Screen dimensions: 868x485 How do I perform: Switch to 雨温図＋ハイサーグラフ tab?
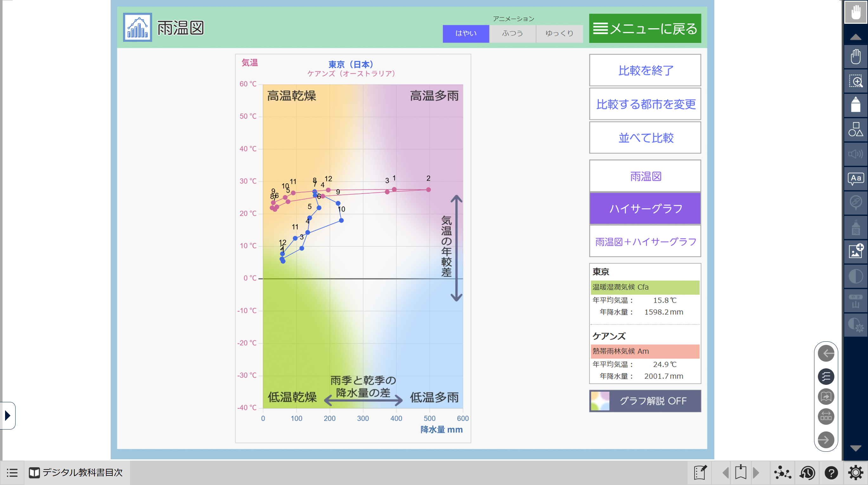click(645, 242)
